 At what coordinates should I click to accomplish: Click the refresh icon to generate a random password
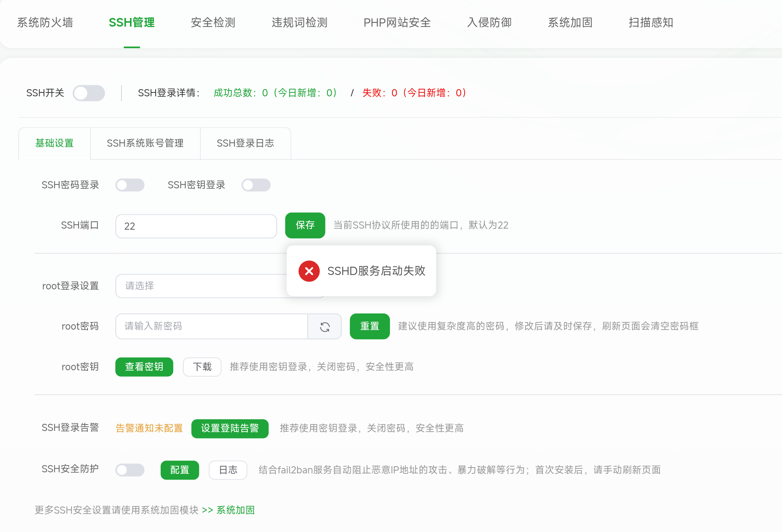pyautogui.click(x=325, y=326)
